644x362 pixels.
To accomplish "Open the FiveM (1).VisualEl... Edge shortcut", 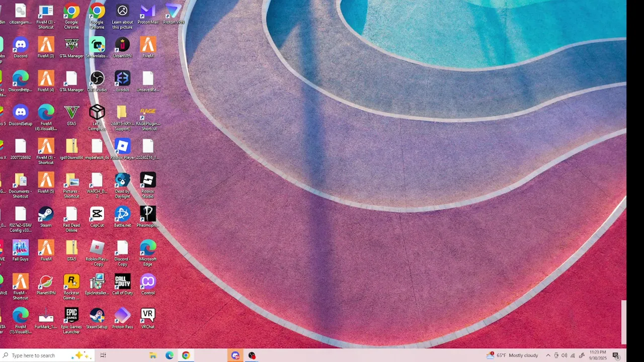I will point(21,320).
